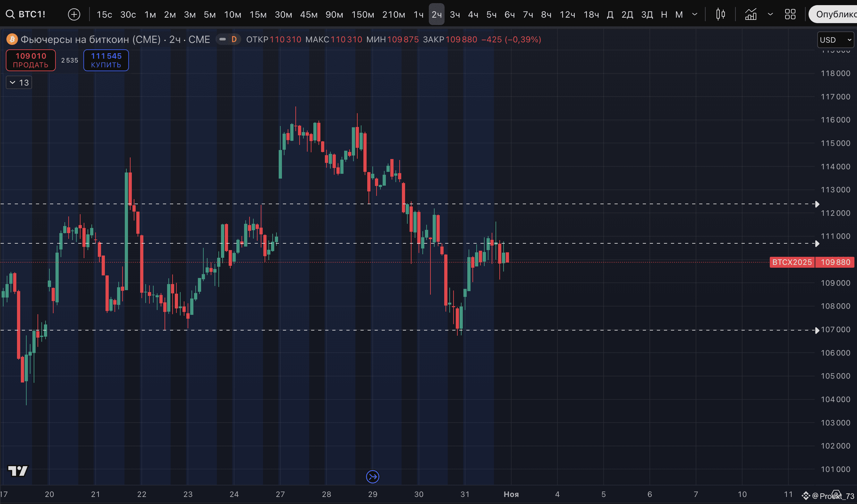Select the 1ч timeframe
Viewport: 857px width, 504px height.
pos(418,14)
